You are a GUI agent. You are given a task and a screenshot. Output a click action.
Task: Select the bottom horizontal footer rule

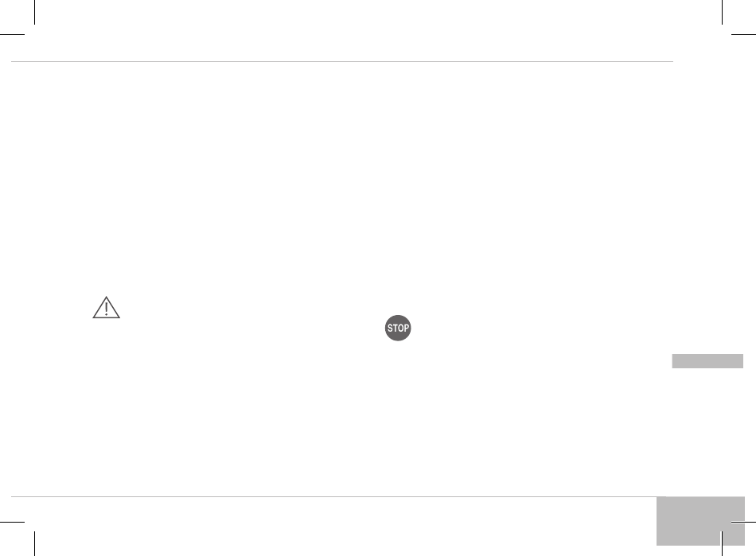(338, 496)
